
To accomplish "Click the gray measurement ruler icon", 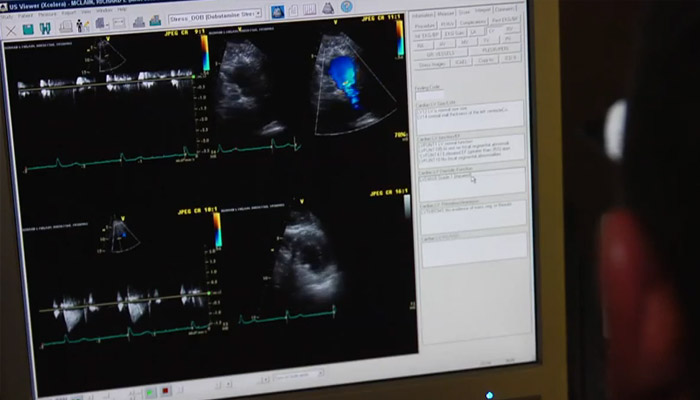I will click(x=119, y=23).
